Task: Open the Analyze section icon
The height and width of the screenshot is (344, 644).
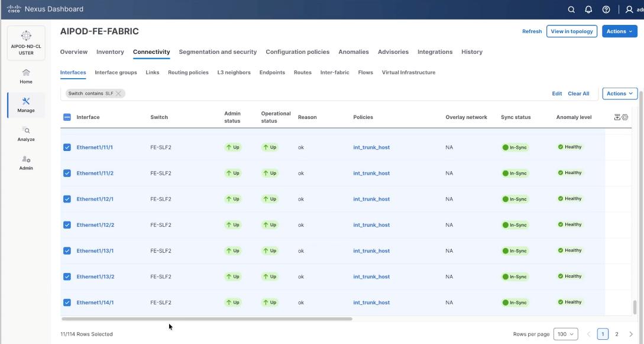Action: click(x=25, y=131)
